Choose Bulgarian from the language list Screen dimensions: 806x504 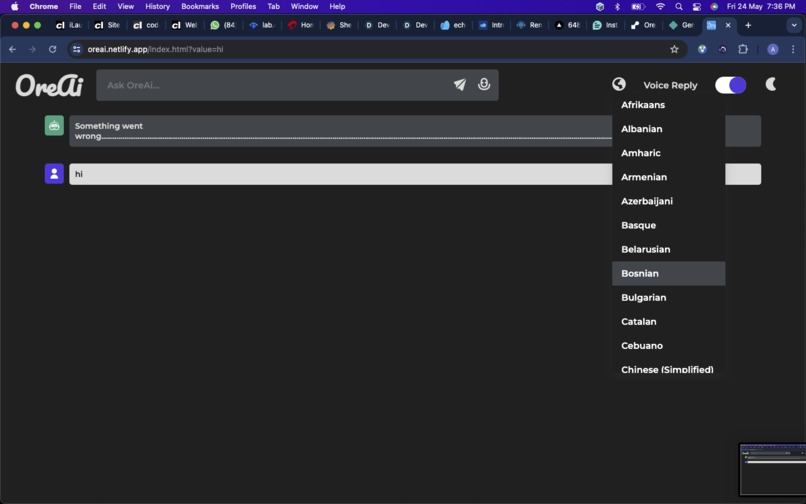(669, 298)
